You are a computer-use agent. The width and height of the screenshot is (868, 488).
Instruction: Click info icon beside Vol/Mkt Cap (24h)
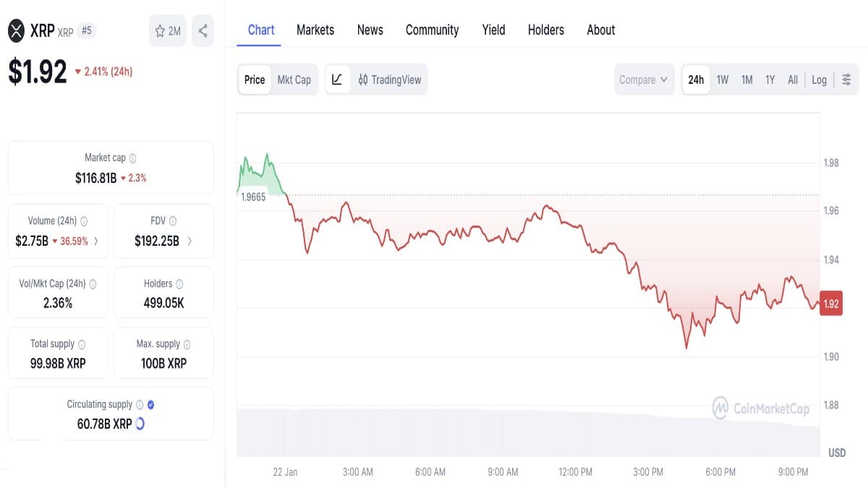[93, 284]
